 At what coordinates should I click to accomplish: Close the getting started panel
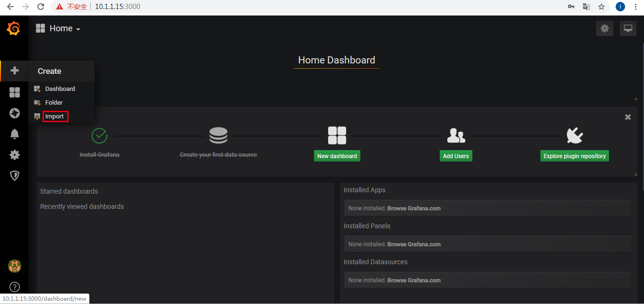[628, 117]
